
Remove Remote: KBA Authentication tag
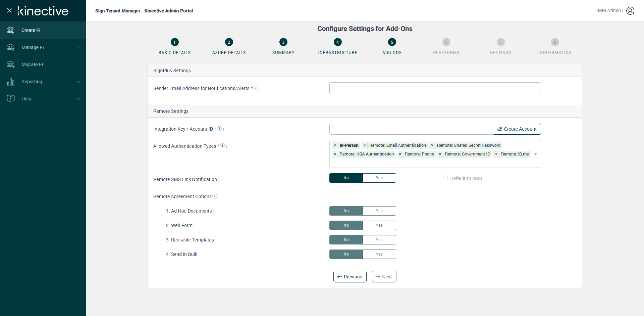pyautogui.click(x=335, y=154)
